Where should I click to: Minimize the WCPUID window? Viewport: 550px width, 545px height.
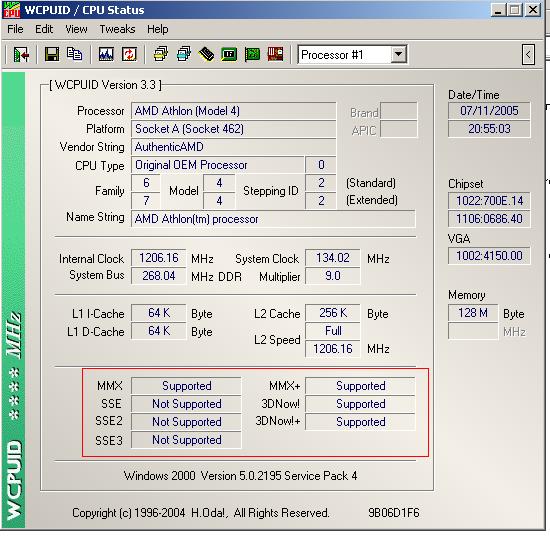[x=498, y=10]
